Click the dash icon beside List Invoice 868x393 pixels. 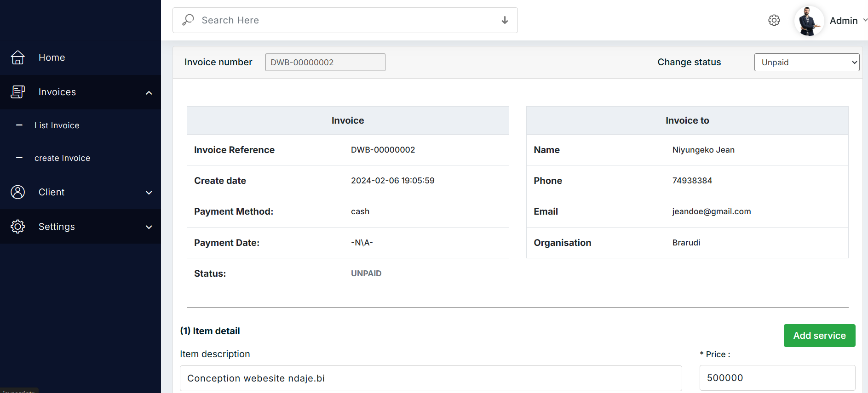click(19, 125)
